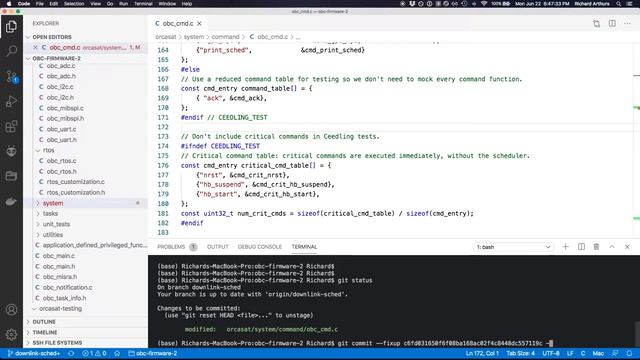Click the home icon in status bar

[x=117, y=353]
